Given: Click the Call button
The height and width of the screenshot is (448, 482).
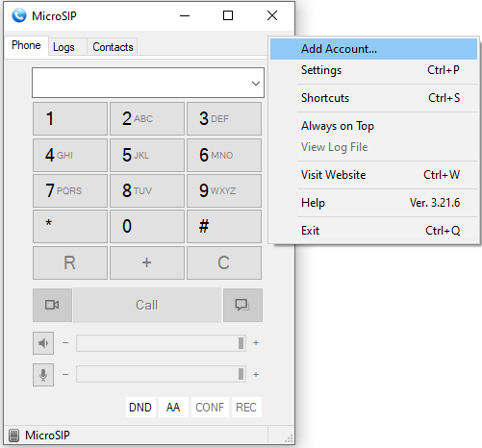Looking at the screenshot, I should click(147, 305).
